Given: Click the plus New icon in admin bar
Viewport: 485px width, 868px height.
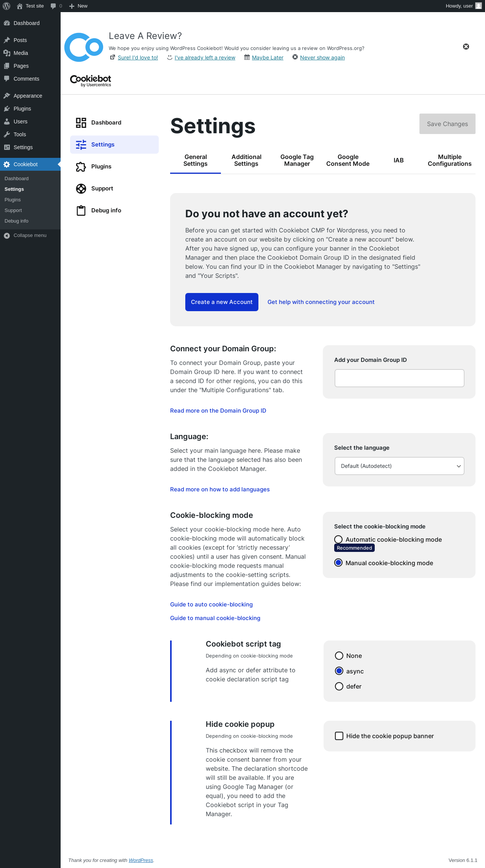Looking at the screenshot, I should pyautogui.click(x=72, y=6).
